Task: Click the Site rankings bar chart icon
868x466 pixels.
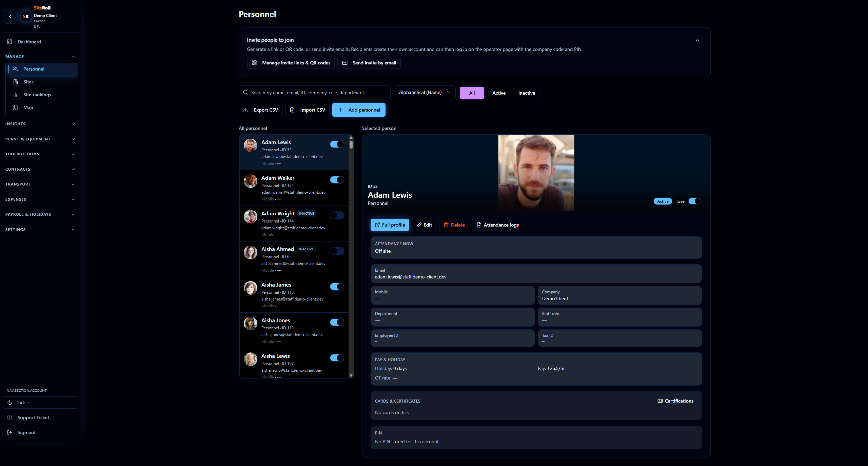Action: coord(15,95)
